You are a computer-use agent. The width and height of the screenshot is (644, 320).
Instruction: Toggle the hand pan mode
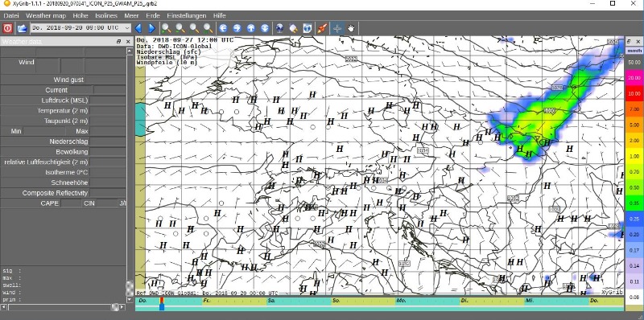pyautogui.click(x=351, y=28)
